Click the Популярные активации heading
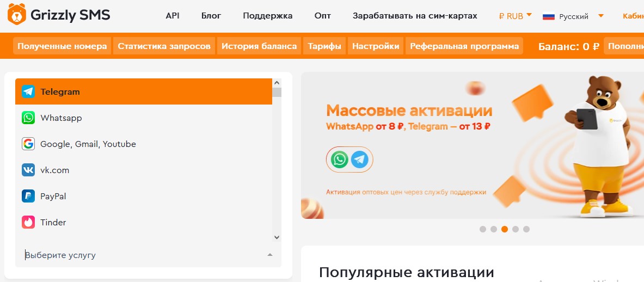The width and height of the screenshot is (644, 282). click(x=406, y=272)
